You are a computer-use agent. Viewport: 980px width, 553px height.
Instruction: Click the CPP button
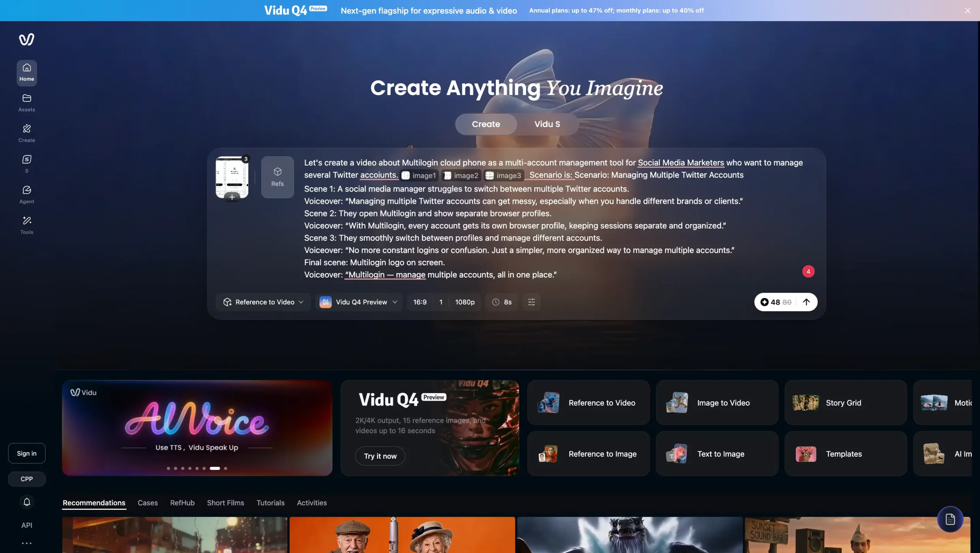pyautogui.click(x=26, y=479)
